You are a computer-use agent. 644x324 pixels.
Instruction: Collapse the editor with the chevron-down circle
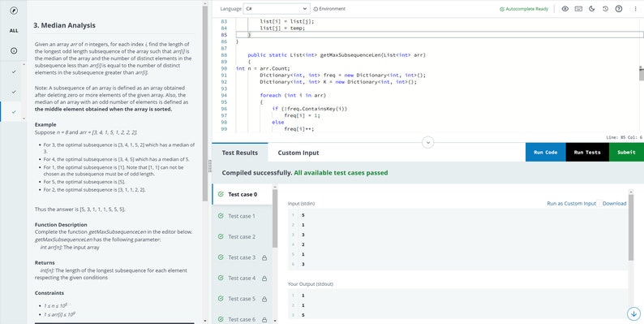(x=428, y=142)
